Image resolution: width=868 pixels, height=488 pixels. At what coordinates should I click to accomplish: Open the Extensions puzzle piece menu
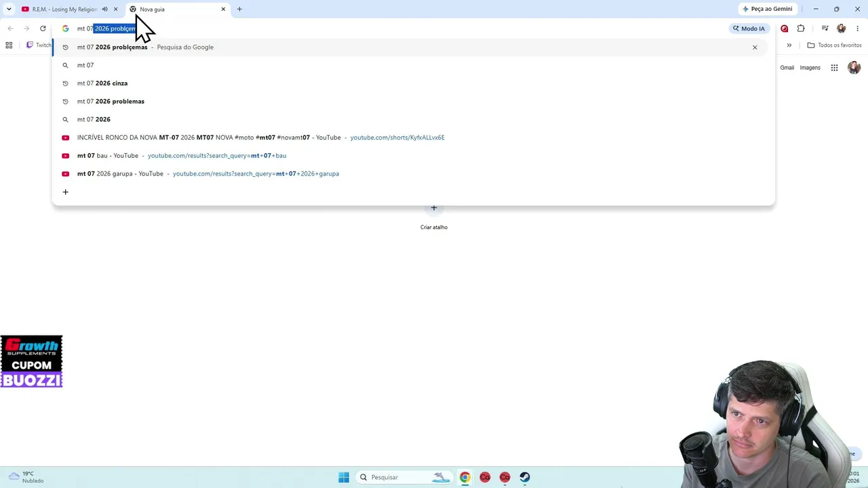click(x=801, y=28)
